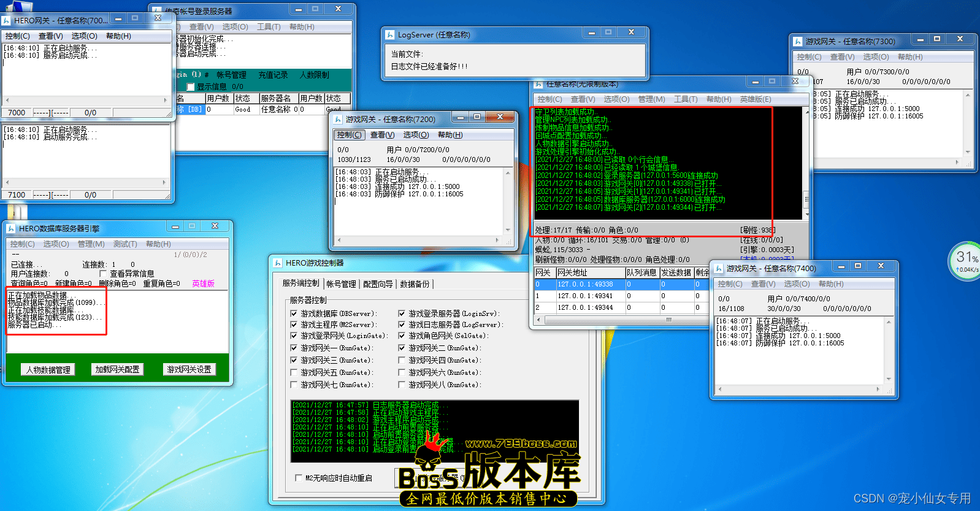The image size is (980, 511).
Task: Enable 游戏网关四 (RunGate) checkbox
Action: pyautogui.click(x=402, y=360)
